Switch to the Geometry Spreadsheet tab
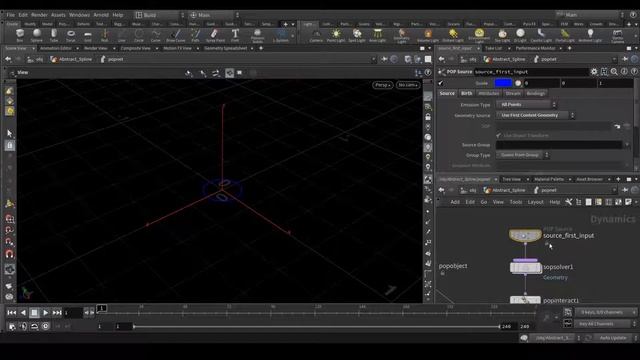640x360 pixels. [225, 48]
